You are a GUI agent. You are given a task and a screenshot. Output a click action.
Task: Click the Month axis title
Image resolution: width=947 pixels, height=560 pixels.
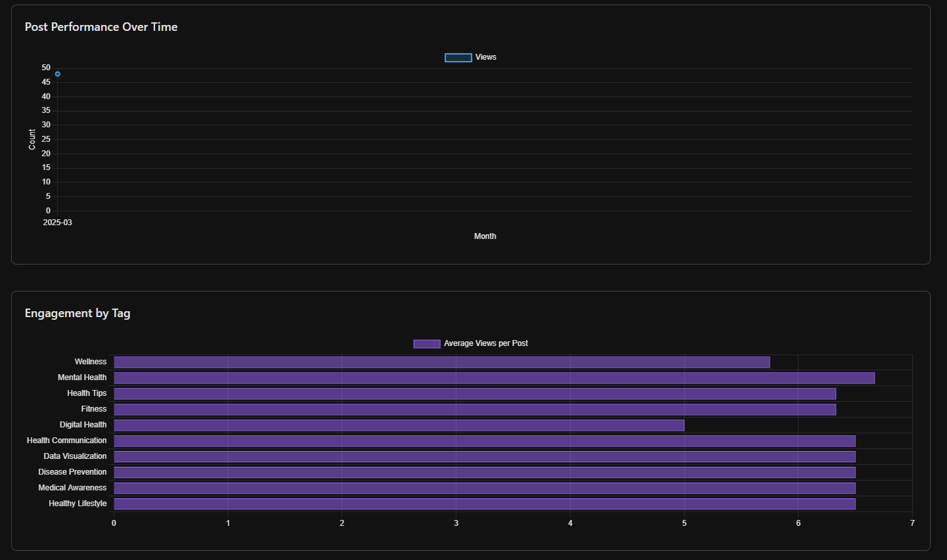(485, 236)
